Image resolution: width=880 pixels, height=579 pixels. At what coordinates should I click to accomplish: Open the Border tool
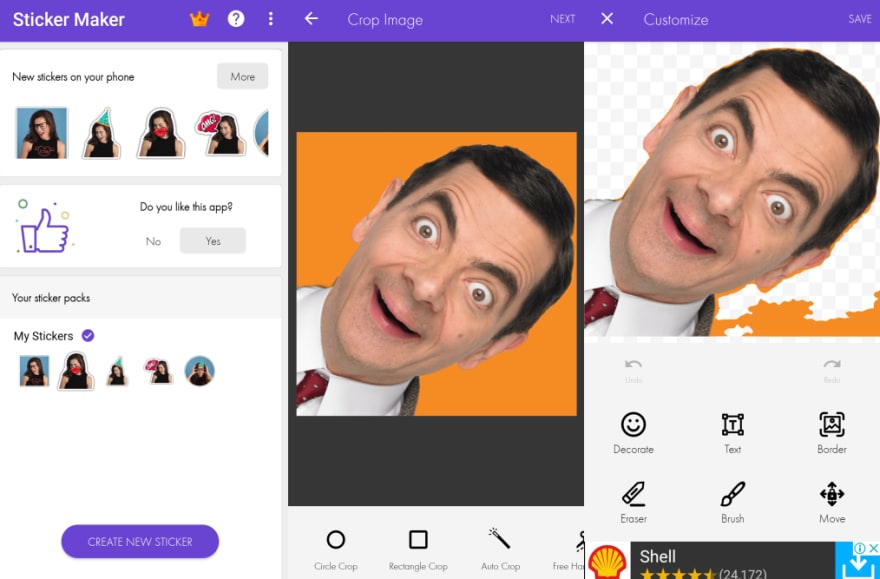click(832, 433)
